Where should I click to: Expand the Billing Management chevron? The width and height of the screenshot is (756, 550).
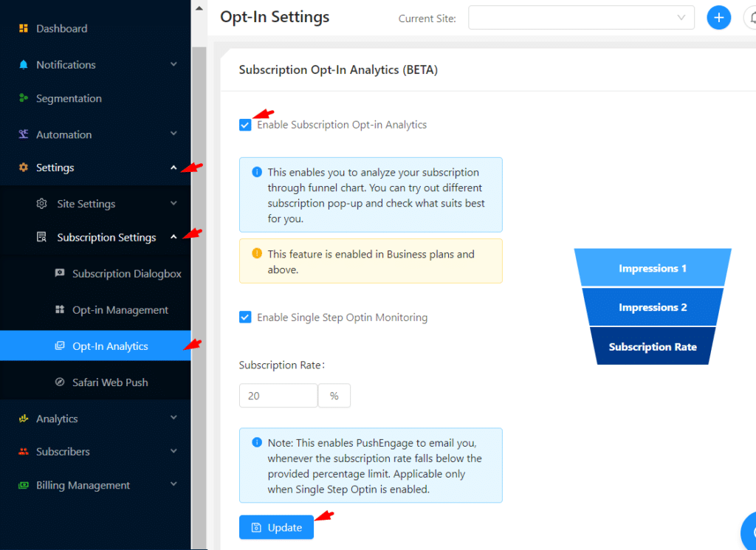[x=173, y=484]
